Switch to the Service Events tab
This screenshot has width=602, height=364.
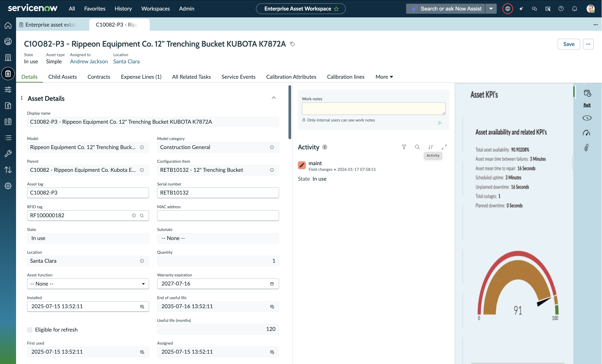point(238,77)
